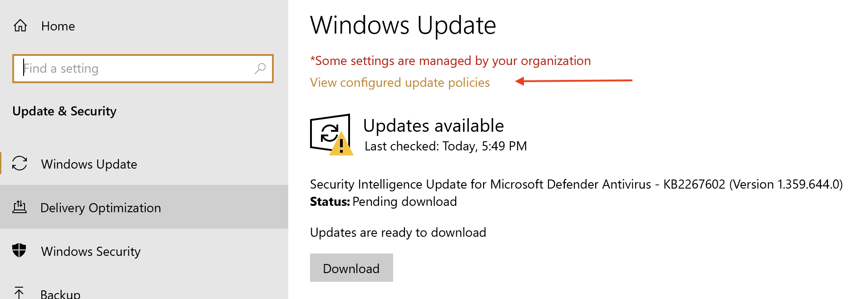
Task: Click the Update & Security heading
Action: pos(64,111)
